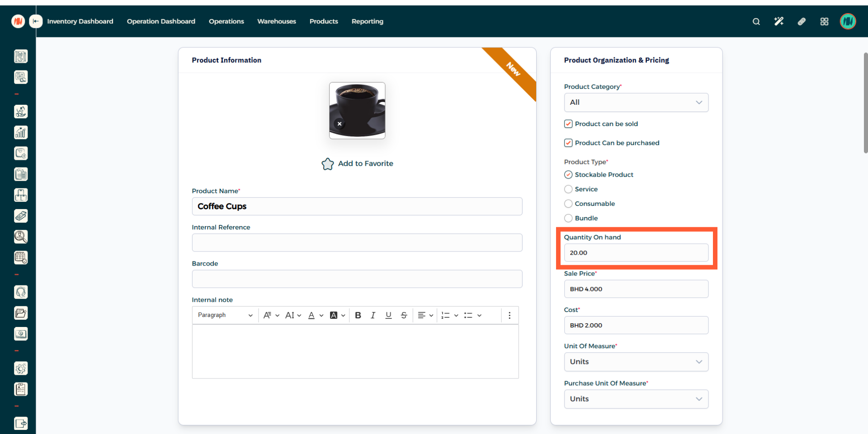Expand the Product Category dropdown
This screenshot has height=434, width=868.
click(636, 103)
